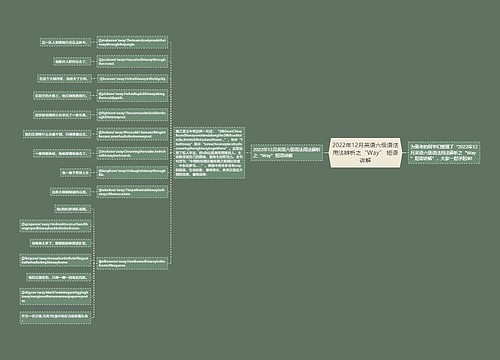The width and height of the screenshot is (500, 360).
Task: Select the central 2022年12月英语六级 "Way" title node
Action: click(365, 153)
